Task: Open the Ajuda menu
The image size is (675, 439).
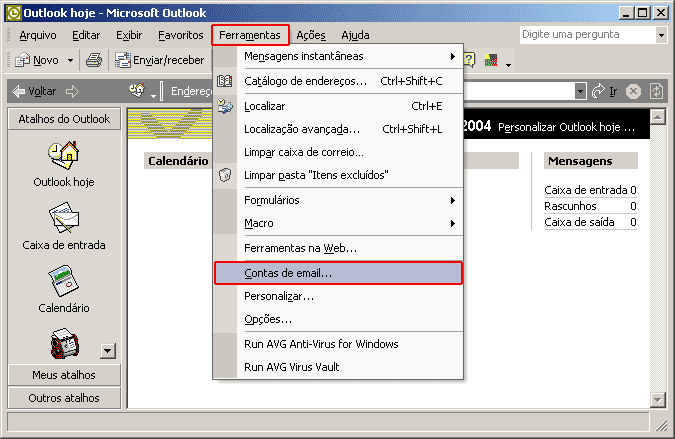Action: pos(355,35)
